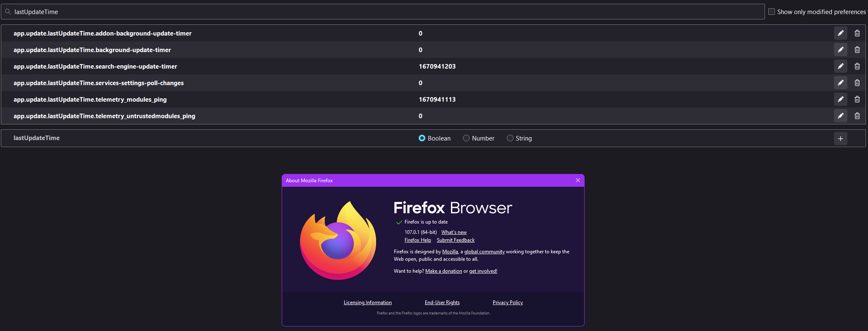The height and width of the screenshot is (331, 868).
Task: Click the Firefox Browser heading
Action: click(453, 208)
